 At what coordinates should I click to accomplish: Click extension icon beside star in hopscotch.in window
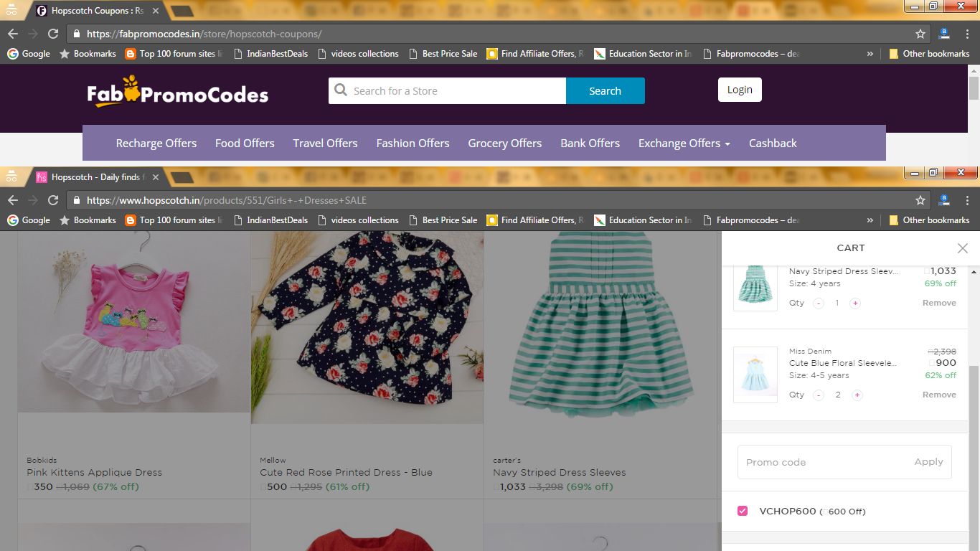[945, 200]
